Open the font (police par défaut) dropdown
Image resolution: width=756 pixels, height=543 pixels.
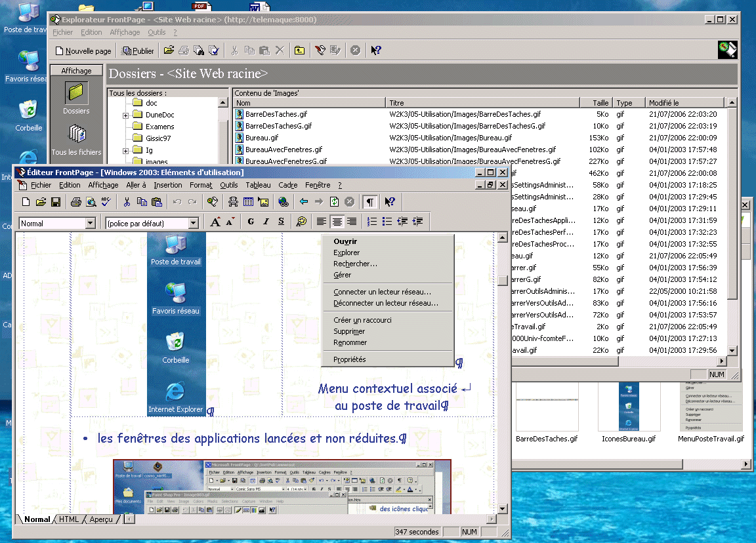point(193,224)
